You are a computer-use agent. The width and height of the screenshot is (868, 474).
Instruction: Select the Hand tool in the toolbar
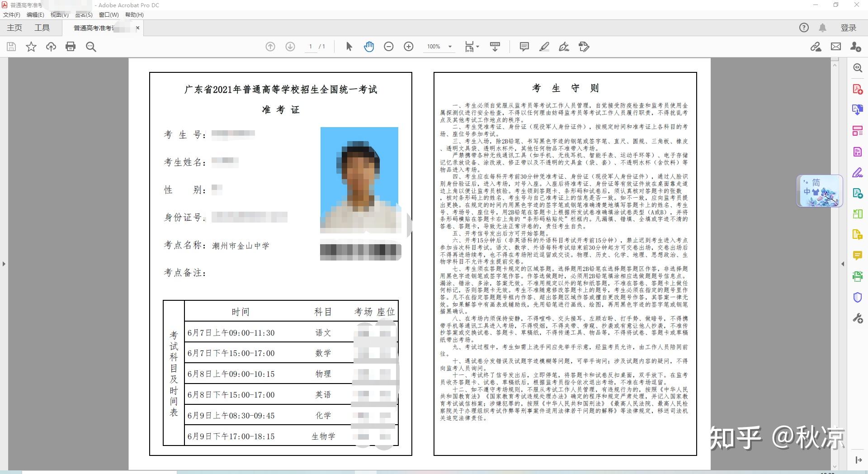click(x=369, y=47)
